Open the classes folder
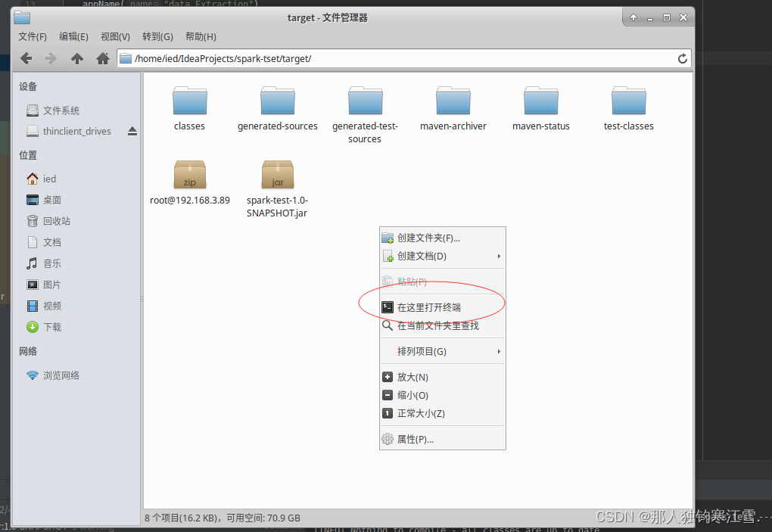This screenshot has height=532, width=772. click(x=189, y=109)
